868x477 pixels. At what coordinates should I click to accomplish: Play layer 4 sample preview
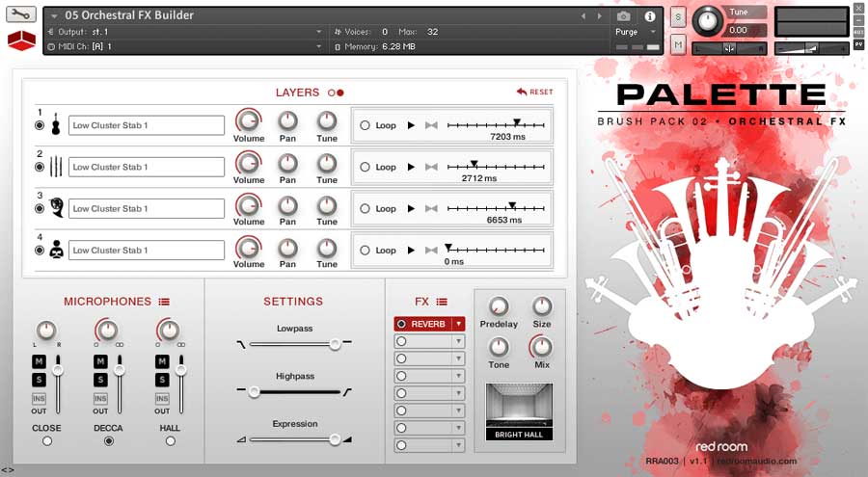[x=411, y=251]
